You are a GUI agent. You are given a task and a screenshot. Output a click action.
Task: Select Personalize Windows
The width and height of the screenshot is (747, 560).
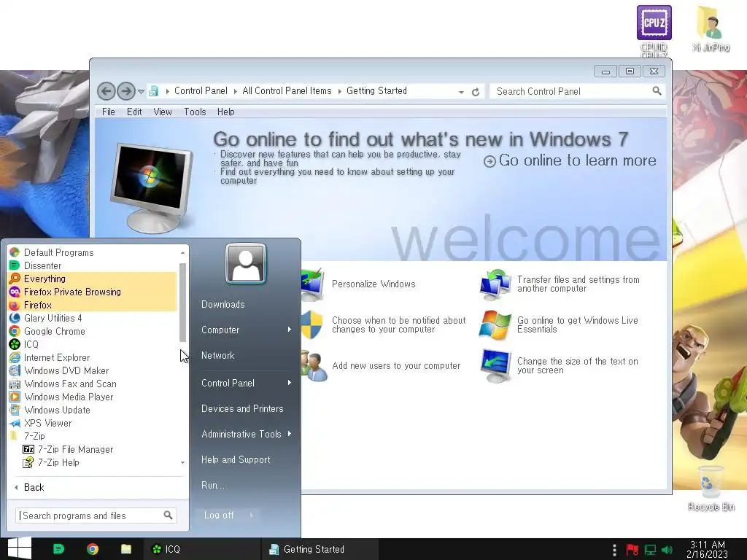coord(373,284)
